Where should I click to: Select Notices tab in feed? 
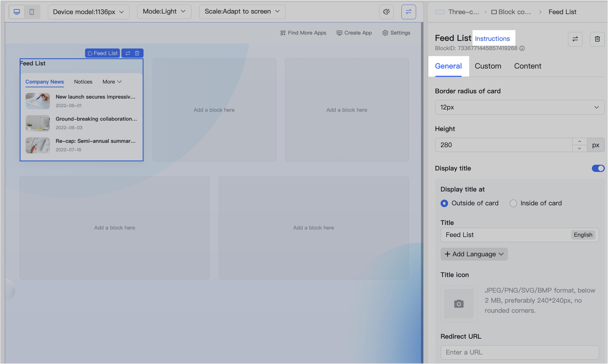click(x=83, y=82)
